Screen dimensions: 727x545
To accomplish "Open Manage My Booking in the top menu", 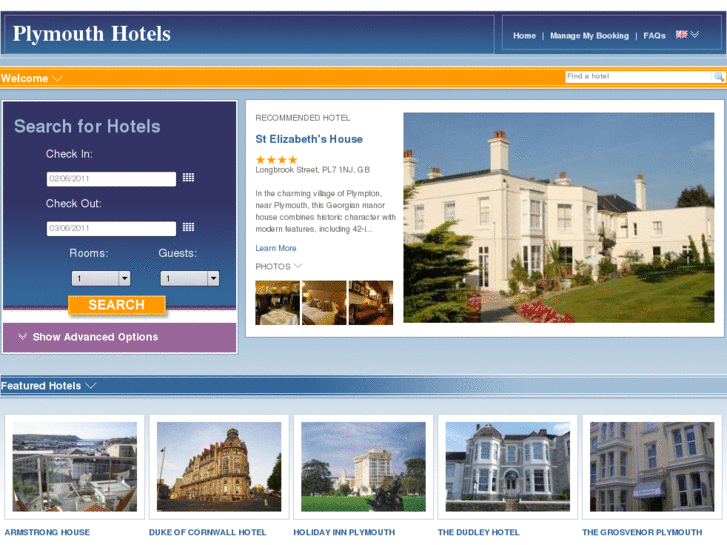I will tap(589, 36).
